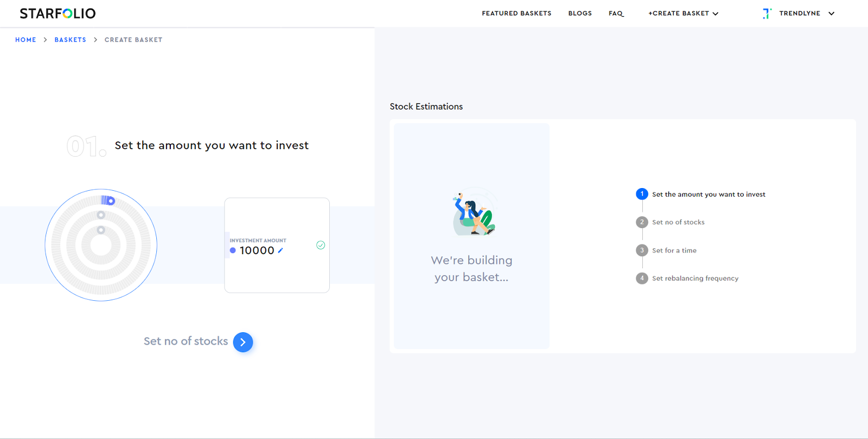The image size is (868, 439).
Task: Click the Create Basket breadcrumb text
Action: (x=133, y=40)
